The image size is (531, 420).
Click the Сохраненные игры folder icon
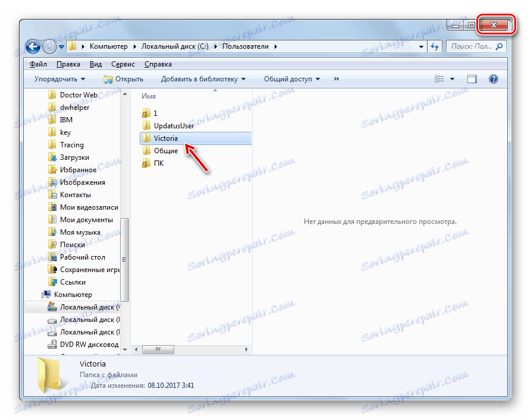pos(52,269)
